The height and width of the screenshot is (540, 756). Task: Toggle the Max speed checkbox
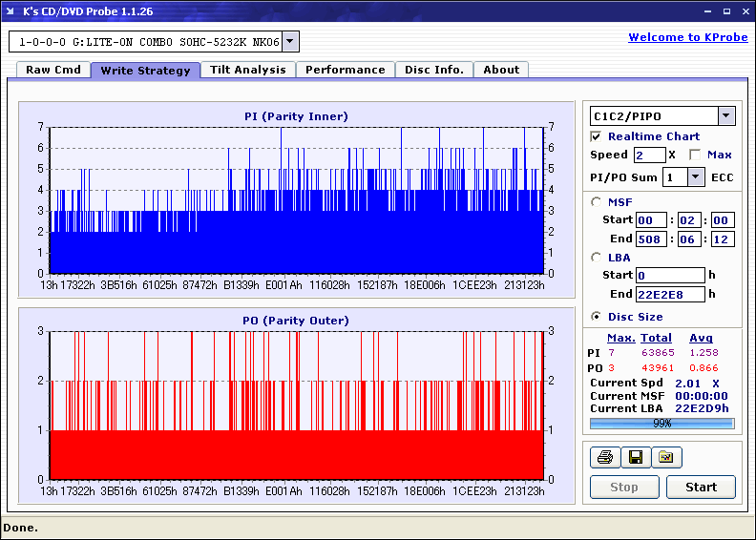(695, 155)
